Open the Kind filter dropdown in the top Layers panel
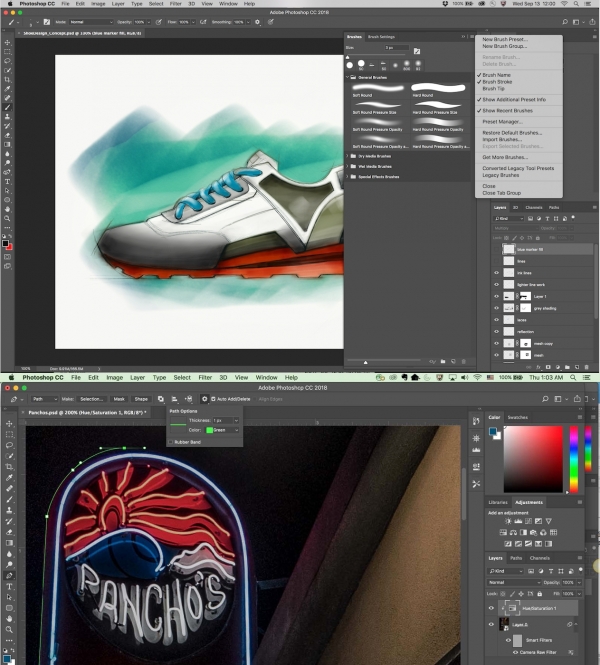The image size is (600, 665). point(509,218)
